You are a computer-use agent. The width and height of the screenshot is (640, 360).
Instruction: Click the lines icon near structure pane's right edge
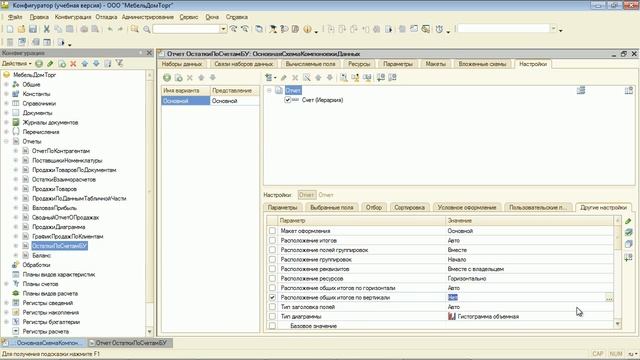click(x=581, y=90)
